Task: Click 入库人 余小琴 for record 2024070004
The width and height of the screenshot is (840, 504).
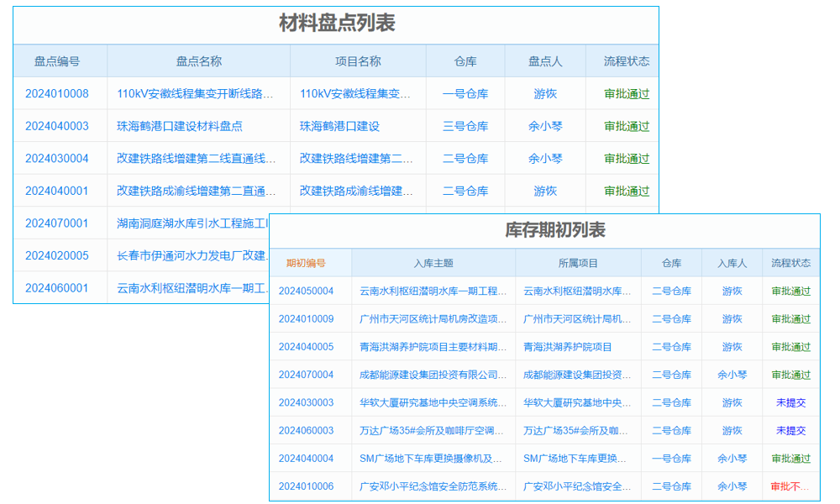Action: pos(731,375)
